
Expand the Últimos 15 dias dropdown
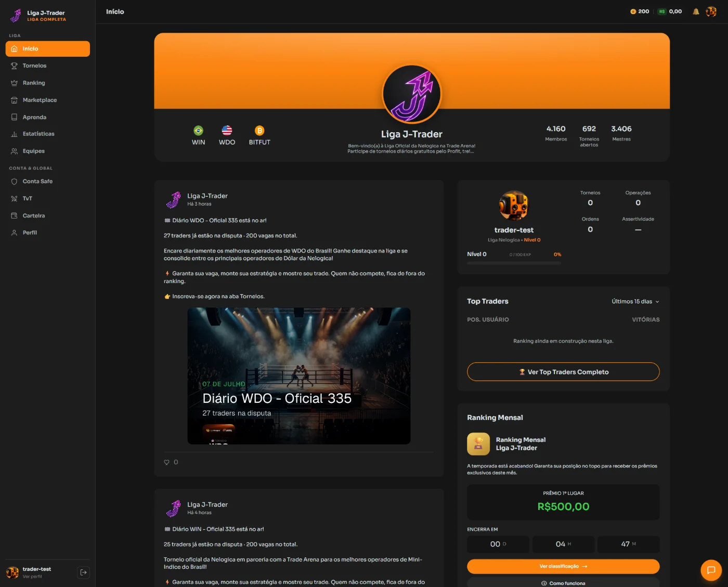[635, 301]
